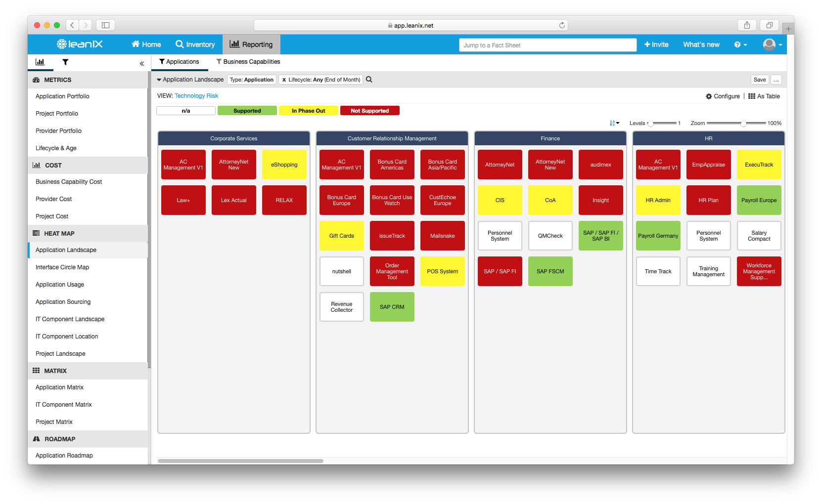Click the search magnifier in filter bar

click(x=368, y=79)
